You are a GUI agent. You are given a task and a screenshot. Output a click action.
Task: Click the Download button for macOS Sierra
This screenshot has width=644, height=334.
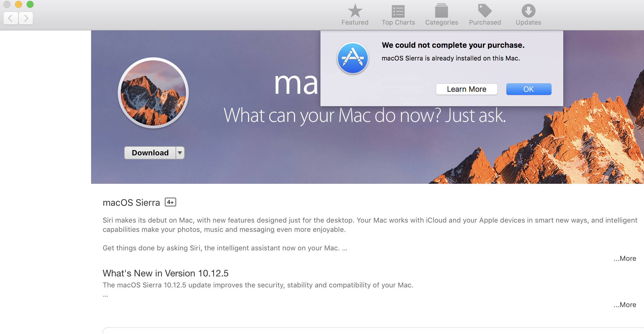tap(150, 153)
